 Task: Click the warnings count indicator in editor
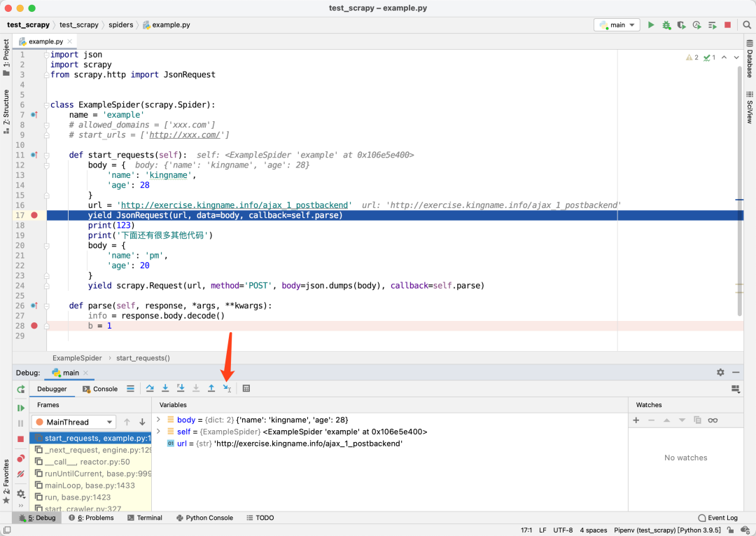click(x=692, y=57)
